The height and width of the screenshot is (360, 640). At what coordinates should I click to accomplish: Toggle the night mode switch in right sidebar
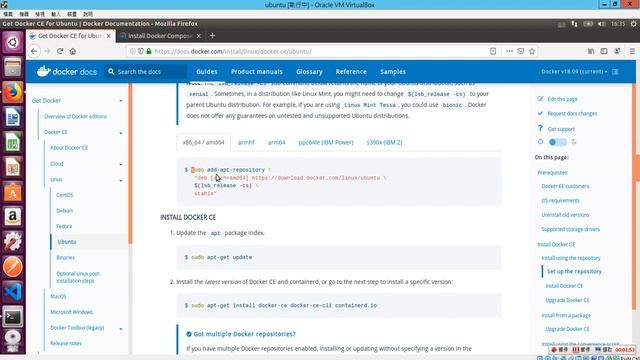pyautogui.click(x=558, y=142)
